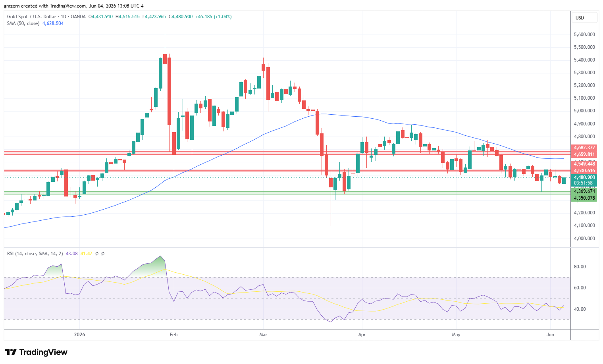603x364 pixels.
Task: Click the low value L4,423.965
Action: point(154,17)
